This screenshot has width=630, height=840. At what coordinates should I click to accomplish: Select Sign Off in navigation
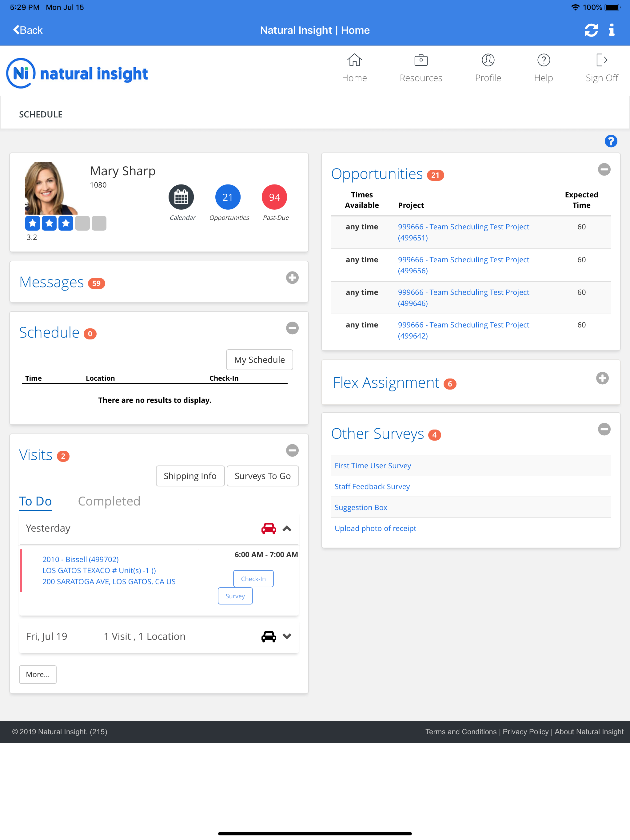pos(601,68)
